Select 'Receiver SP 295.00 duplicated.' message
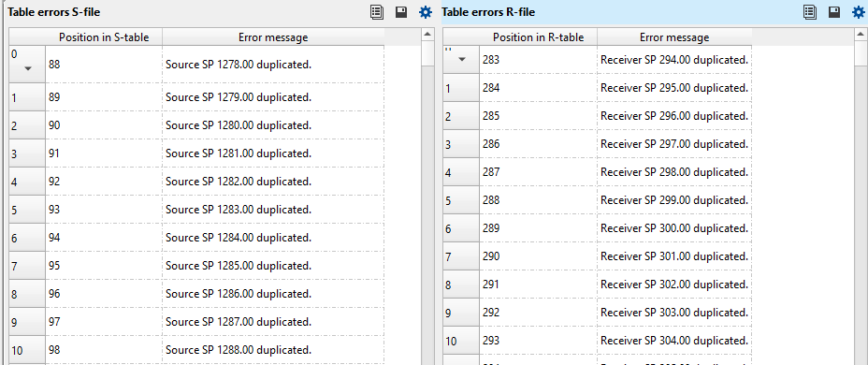868x365 pixels. pos(674,88)
